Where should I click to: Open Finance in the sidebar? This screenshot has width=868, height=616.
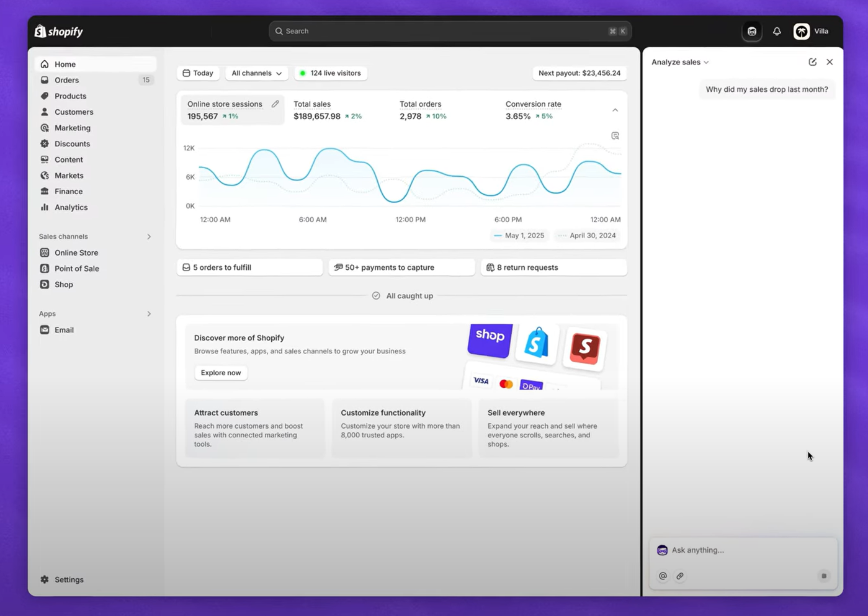point(96,191)
